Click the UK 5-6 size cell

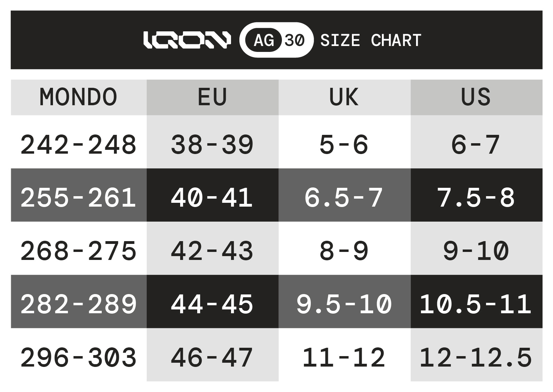click(x=344, y=145)
